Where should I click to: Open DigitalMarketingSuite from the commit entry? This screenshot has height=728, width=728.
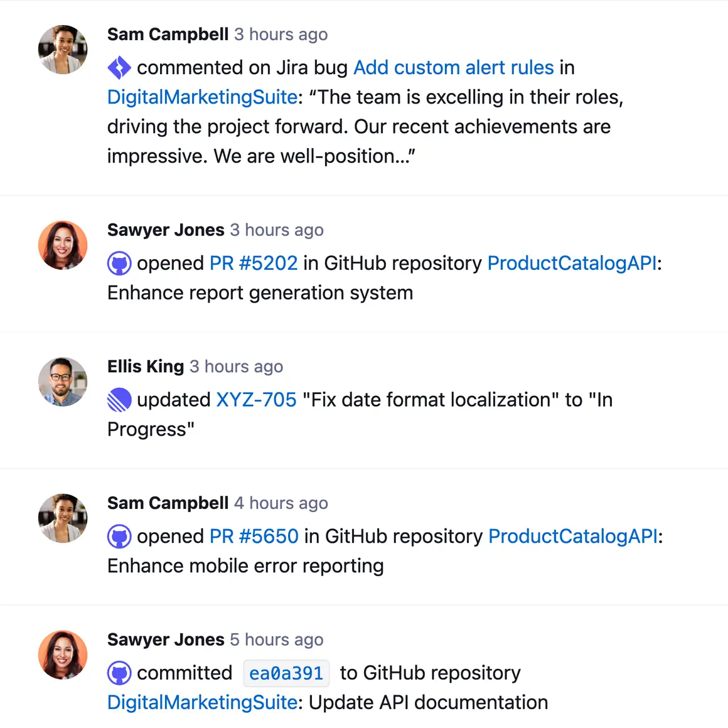tap(201, 702)
